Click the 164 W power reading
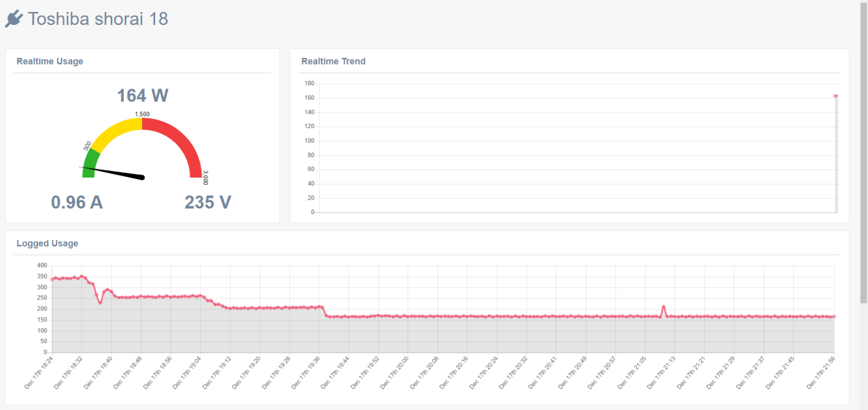Screen dimensions: 868x410 tap(143, 96)
